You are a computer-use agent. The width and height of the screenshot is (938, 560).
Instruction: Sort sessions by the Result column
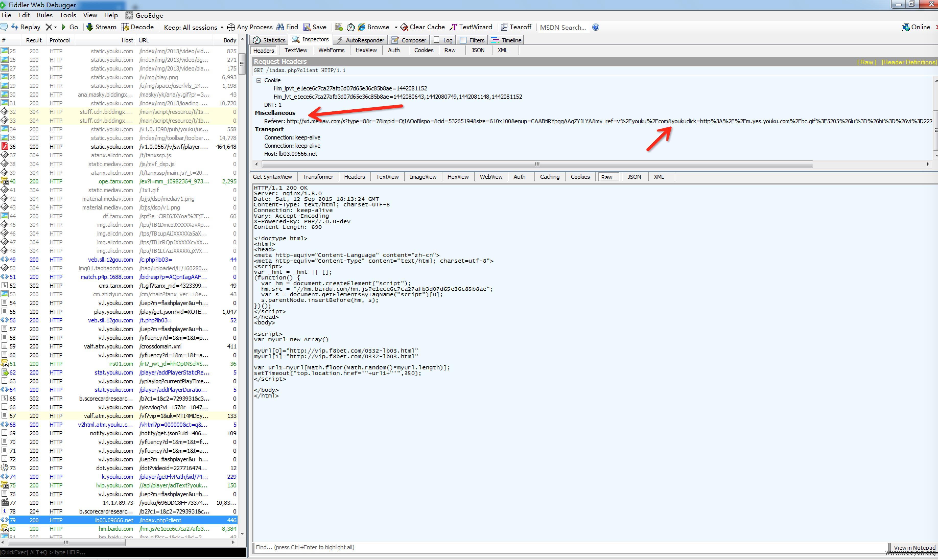click(x=33, y=40)
